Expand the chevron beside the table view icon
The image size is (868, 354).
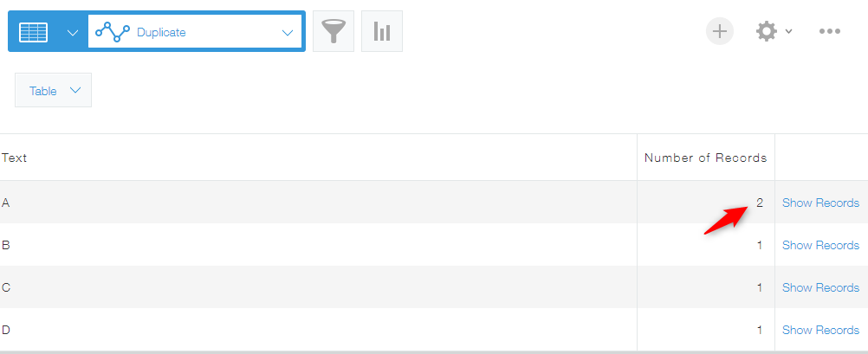[x=73, y=32]
